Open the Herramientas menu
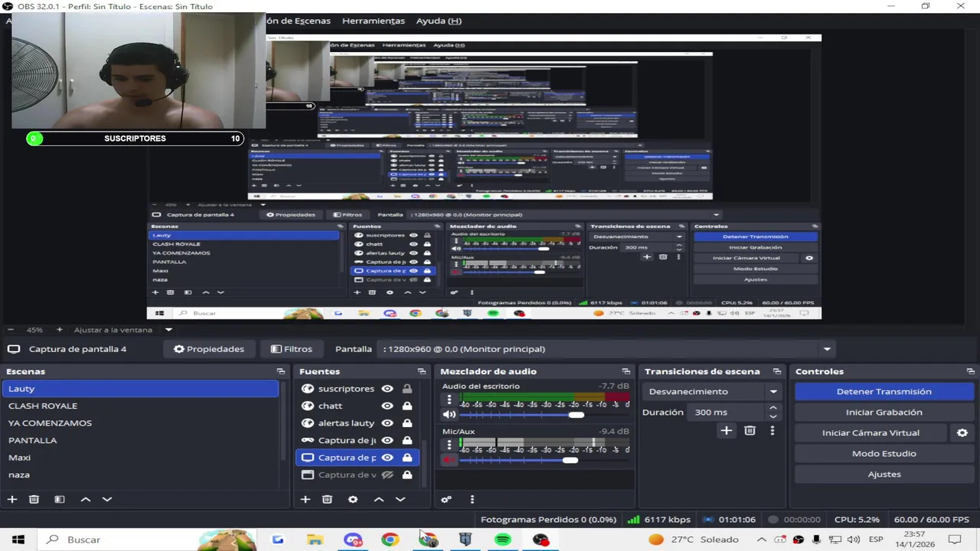Screen dimensions: 980x551 pos(373,21)
